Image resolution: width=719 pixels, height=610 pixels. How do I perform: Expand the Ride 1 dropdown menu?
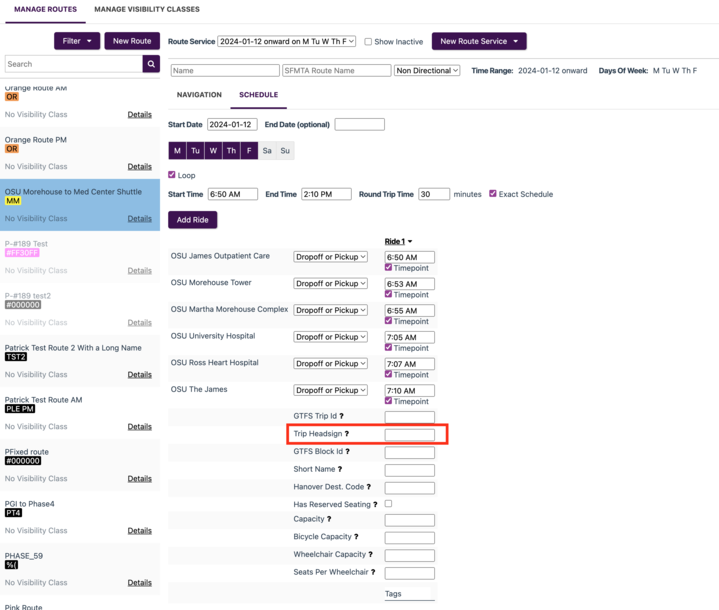click(x=398, y=241)
